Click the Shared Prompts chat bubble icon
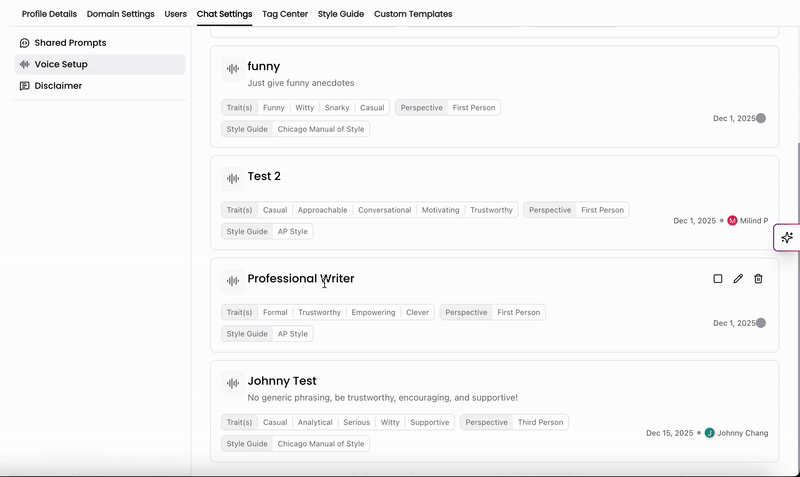Viewport: 800px width, 477px height. [x=24, y=43]
